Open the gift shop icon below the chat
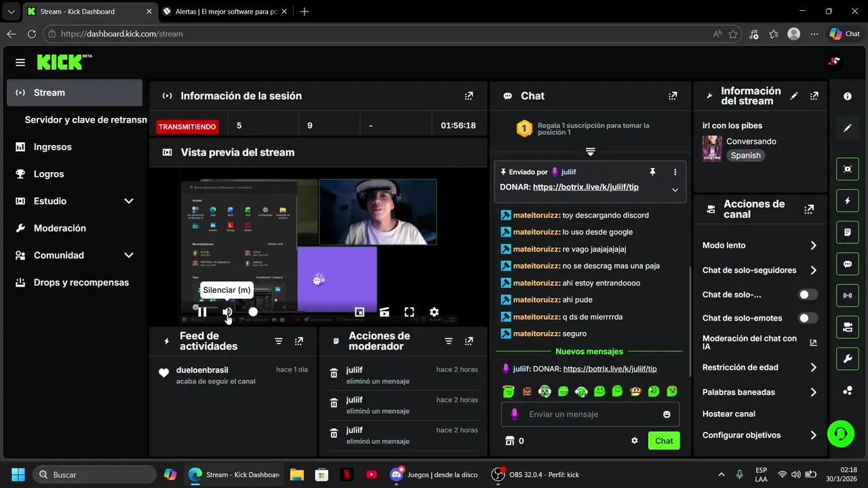The height and width of the screenshot is (488, 868). 510,441
